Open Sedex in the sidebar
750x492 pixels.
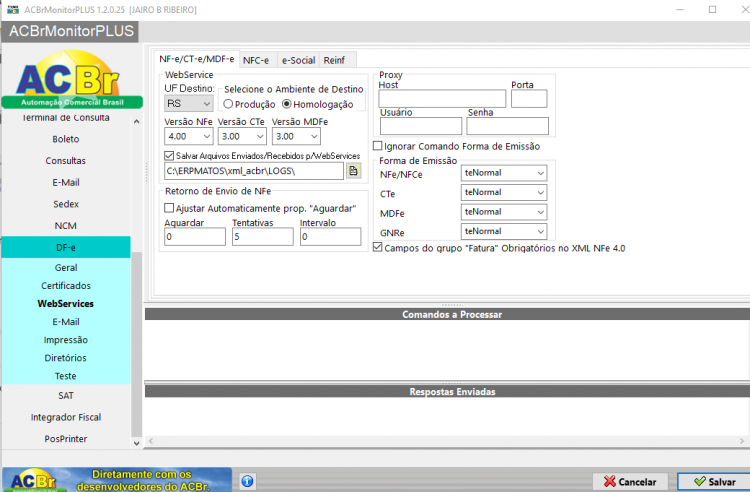pos(66,204)
